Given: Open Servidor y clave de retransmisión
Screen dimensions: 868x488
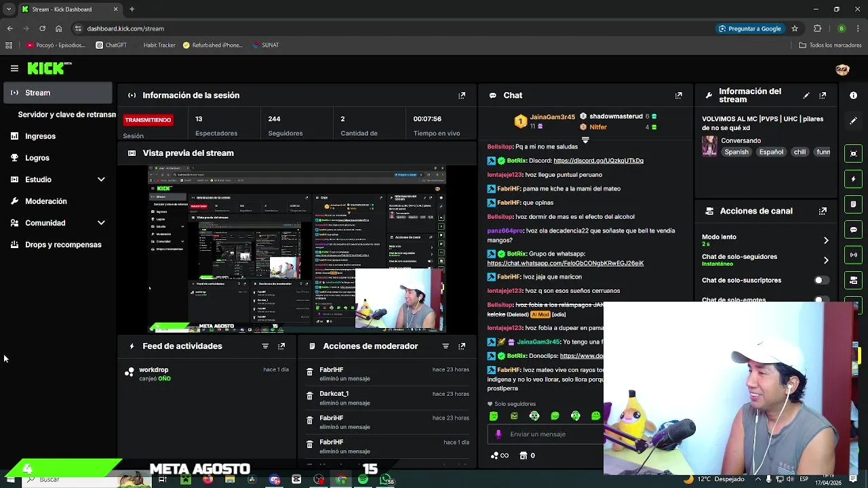Looking at the screenshot, I should [x=66, y=115].
